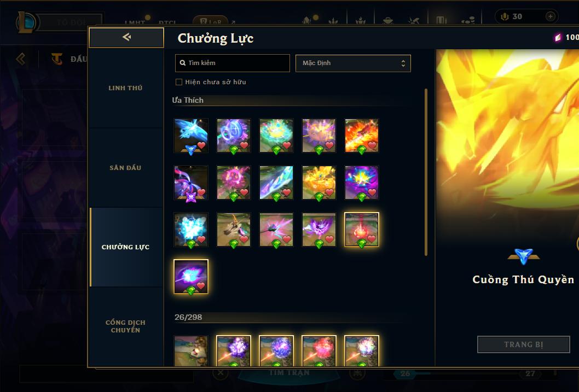Image resolution: width=579 pixels, height=392 pixels.
Task: Click the back arrow button at top
Action: pyautogui.click(x=126, y=37)
